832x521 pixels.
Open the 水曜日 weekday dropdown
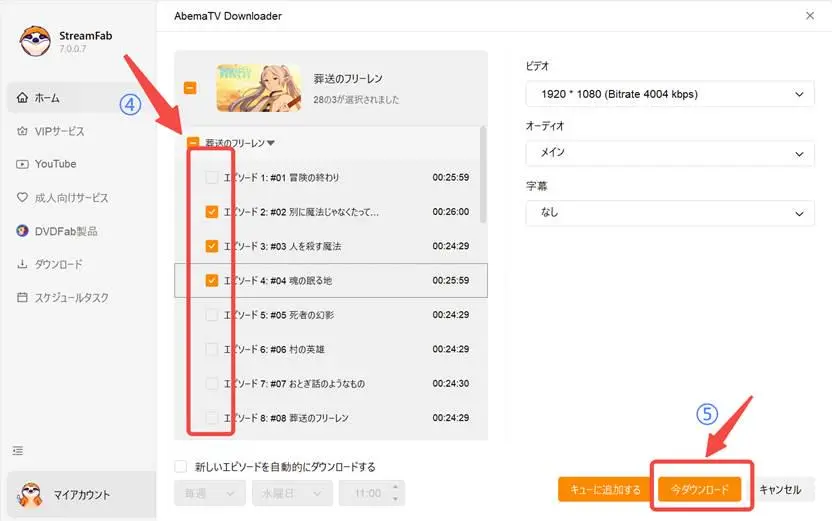292,493
